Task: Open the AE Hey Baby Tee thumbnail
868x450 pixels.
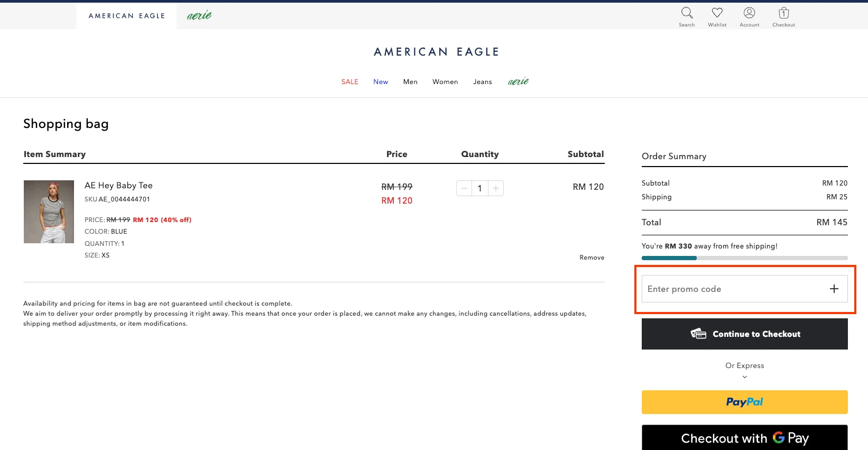Action: (x=49, y=212)
